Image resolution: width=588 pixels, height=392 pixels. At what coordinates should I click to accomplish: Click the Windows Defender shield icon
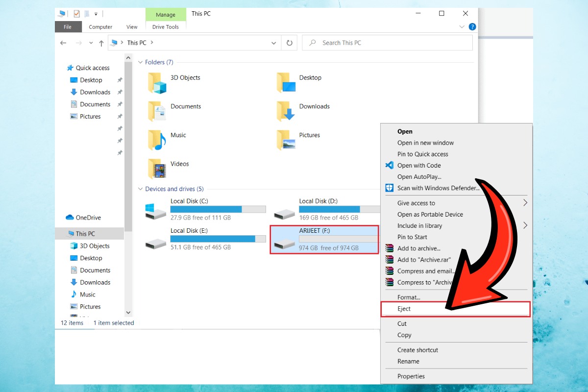click(389, 188)
